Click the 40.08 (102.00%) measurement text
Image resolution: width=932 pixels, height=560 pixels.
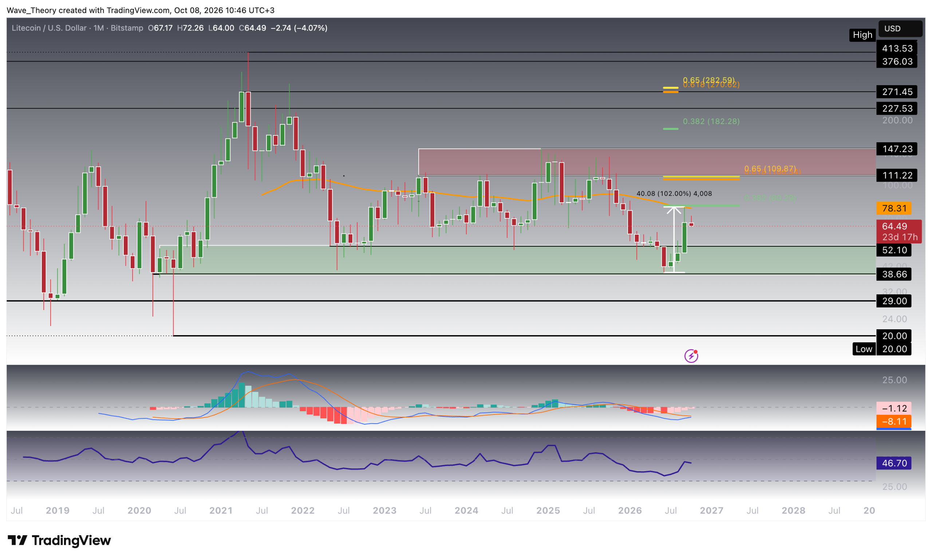674,194
